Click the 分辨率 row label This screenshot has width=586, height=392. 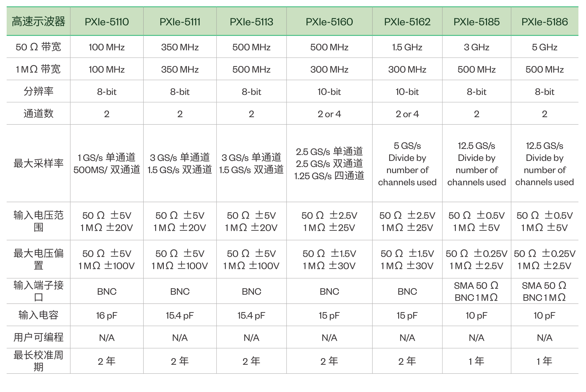click(38, 91)
